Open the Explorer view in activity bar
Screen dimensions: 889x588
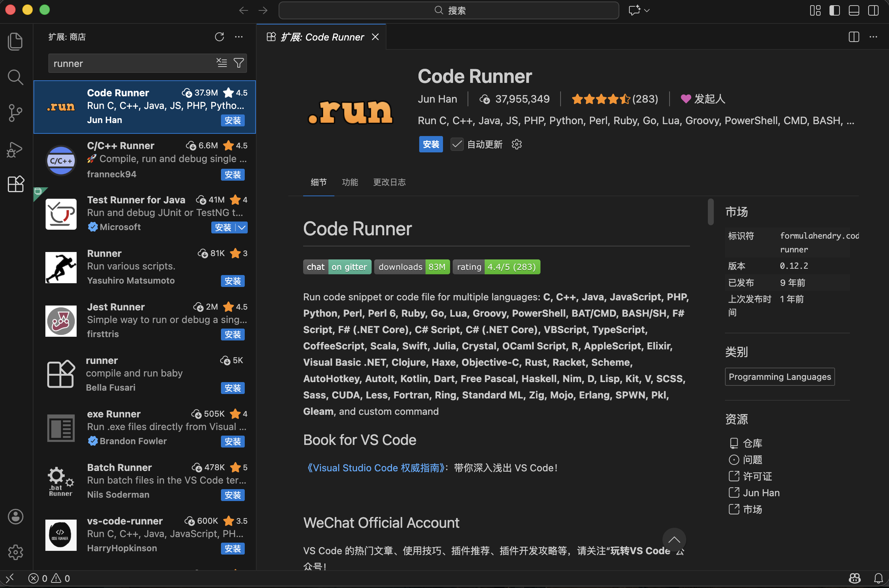pos(15,41)
